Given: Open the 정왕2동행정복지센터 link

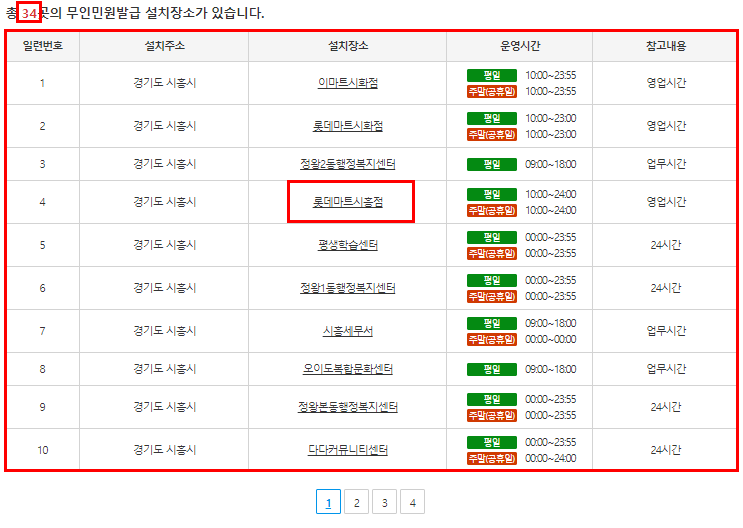Looking at the screenshot, I should (348, 164).
